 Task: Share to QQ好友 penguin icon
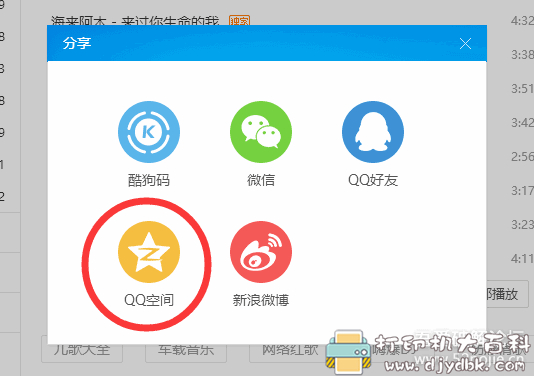pos(373,132)
